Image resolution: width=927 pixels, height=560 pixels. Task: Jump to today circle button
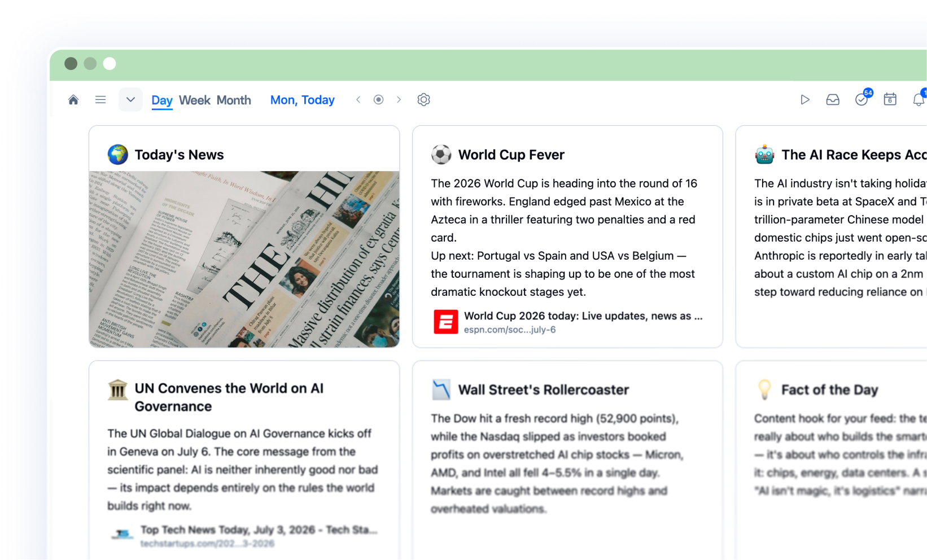378,100
